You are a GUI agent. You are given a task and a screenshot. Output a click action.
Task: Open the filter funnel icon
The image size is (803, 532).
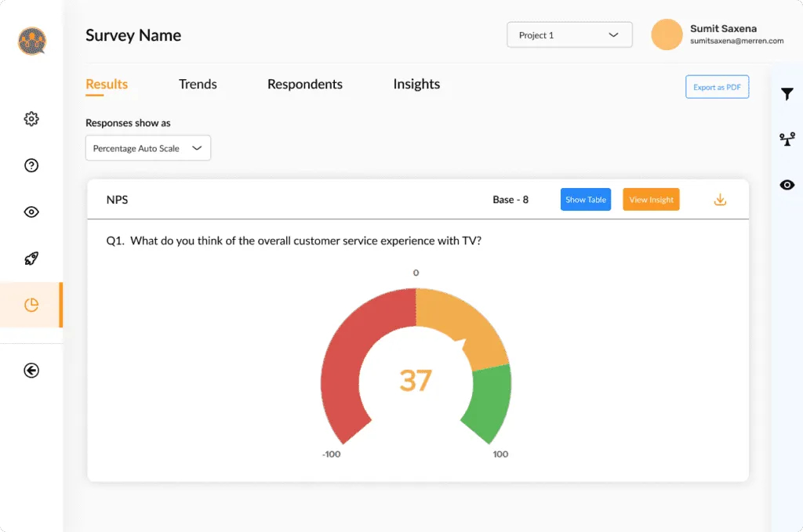click(x=787, y=93)
